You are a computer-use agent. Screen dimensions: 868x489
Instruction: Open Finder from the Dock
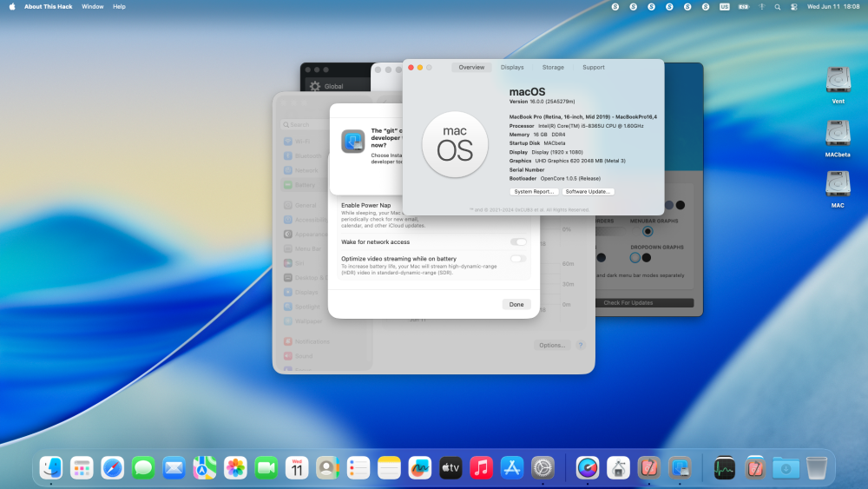pyautogui.click(x=51, y=468)
